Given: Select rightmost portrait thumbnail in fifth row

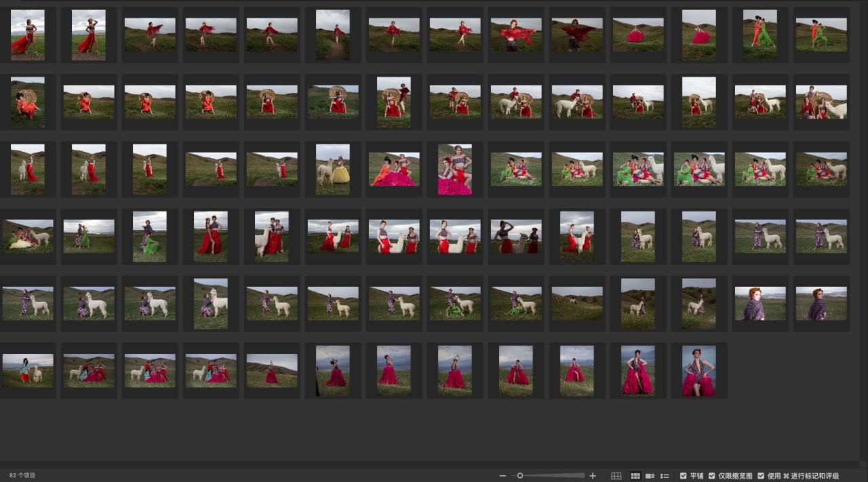Looking at the screenshot, I should (x=821, y=303).
